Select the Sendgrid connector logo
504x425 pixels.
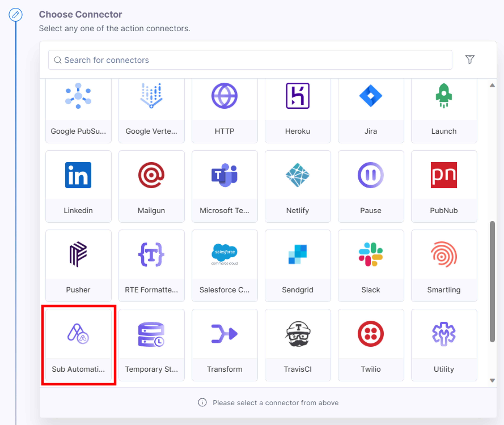(x=298, y=254)
